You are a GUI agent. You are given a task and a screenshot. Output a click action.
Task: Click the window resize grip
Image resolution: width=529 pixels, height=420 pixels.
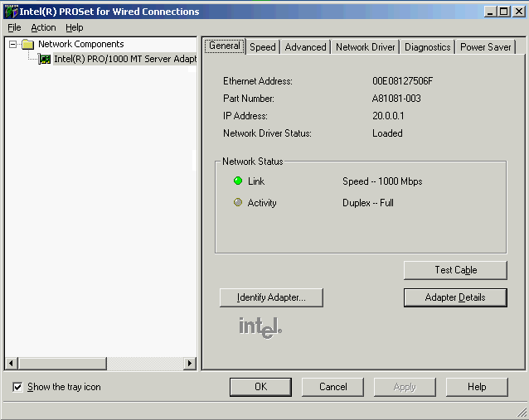click(x=522, y=412)
